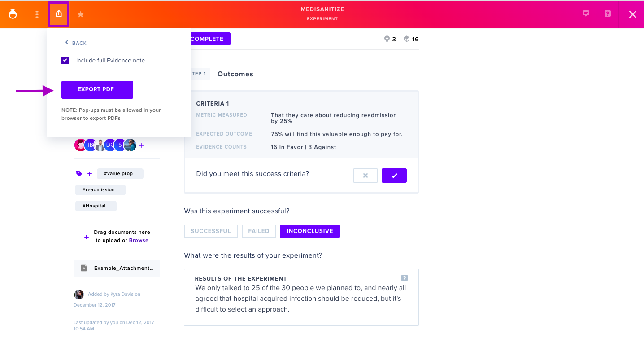Image resolution: width=644 pixels, height=339 pixels.
Task: Open the Example_Attachment file
Action: [x=117, y=268]
